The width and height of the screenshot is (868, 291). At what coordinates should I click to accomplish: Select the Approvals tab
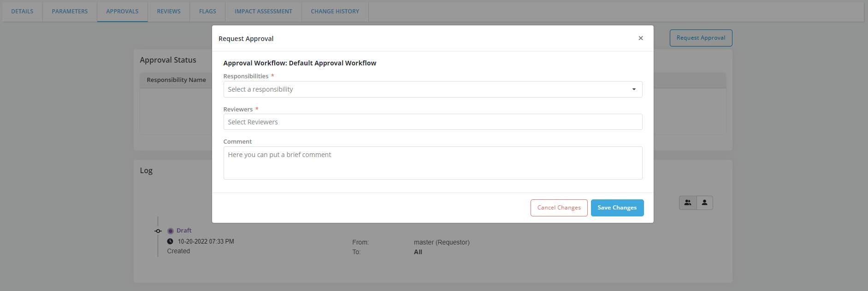122,12
